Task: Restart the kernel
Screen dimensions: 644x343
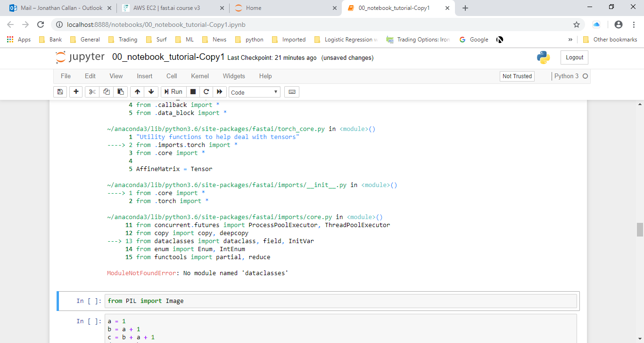Action: pos(206,92)
